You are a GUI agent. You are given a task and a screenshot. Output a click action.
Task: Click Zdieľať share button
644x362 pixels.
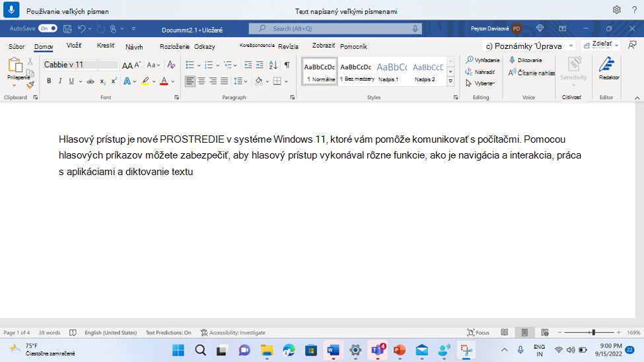point(601,45)
